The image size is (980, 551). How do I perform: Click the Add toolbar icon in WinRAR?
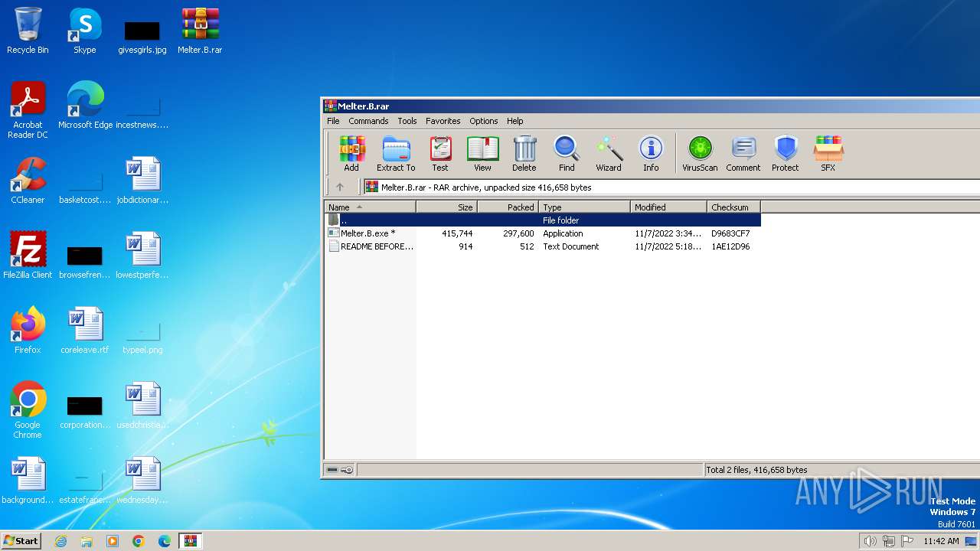tap(351, 153)
